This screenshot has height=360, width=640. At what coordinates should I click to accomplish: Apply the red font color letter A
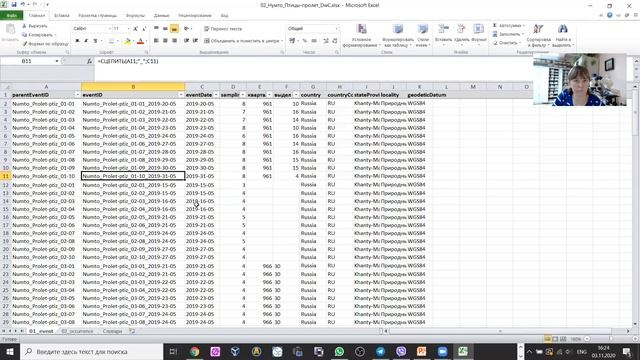tap(141, 41)
